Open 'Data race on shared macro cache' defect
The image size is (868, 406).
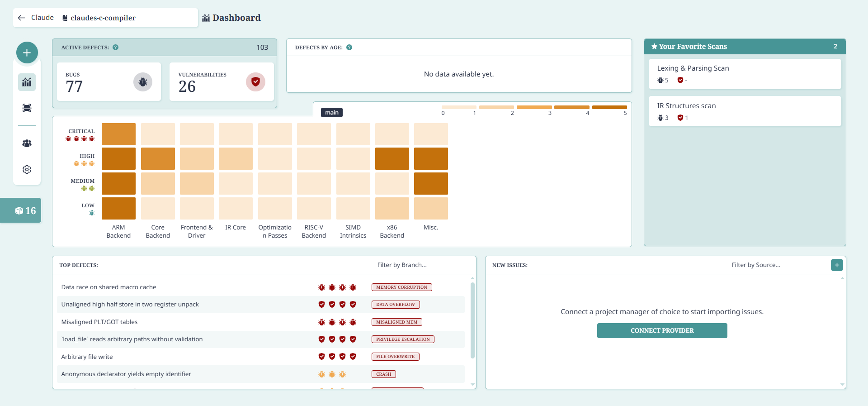[261, 287]
